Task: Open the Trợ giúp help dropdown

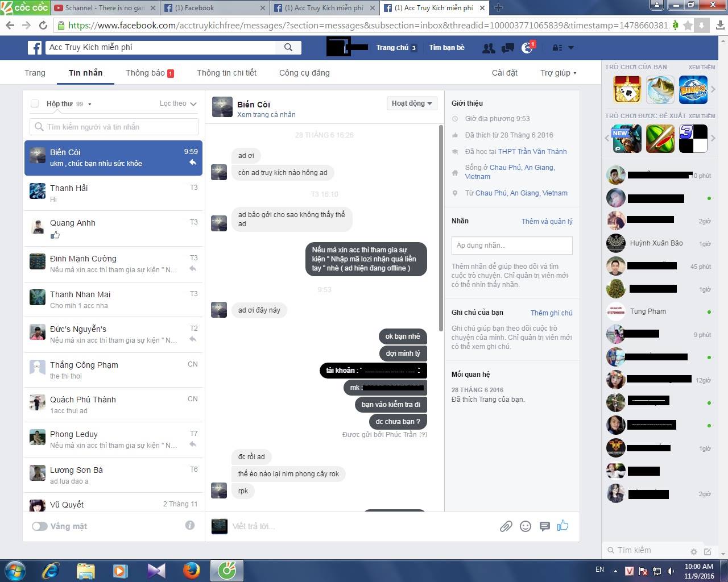Action: pos(558,73)
